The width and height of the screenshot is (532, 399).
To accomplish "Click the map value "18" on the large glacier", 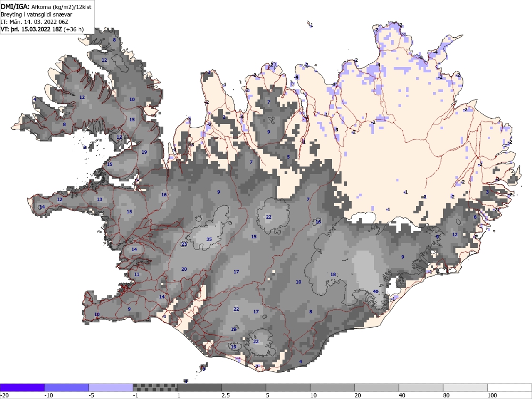I will 333,275.
